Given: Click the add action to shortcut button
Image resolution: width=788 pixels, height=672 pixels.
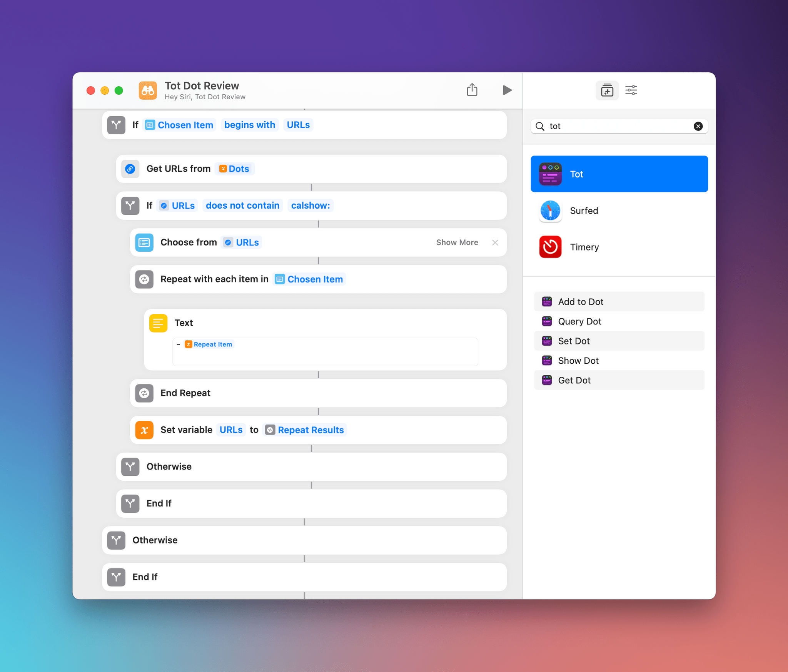Looking at the screenshot, I should pyautogui.click(x=606, y=90).
